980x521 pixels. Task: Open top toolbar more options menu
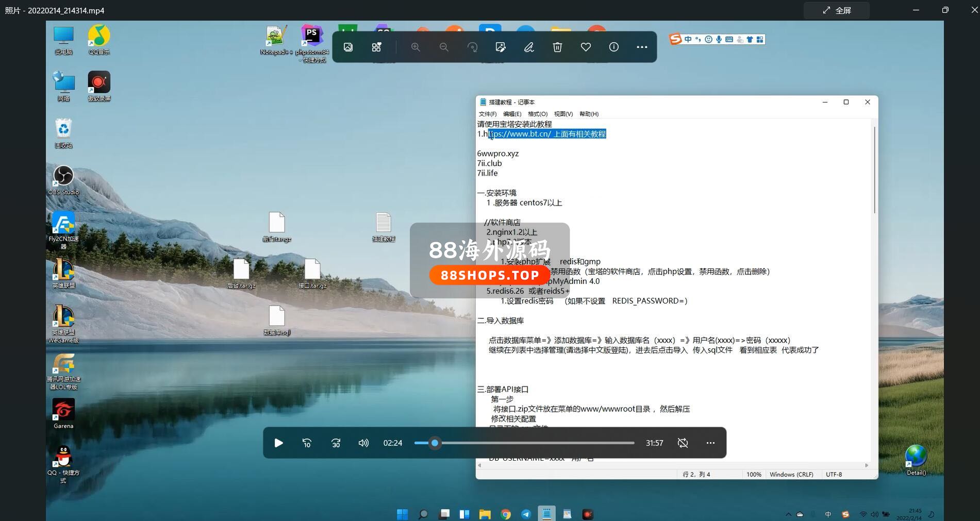[642, 47]
